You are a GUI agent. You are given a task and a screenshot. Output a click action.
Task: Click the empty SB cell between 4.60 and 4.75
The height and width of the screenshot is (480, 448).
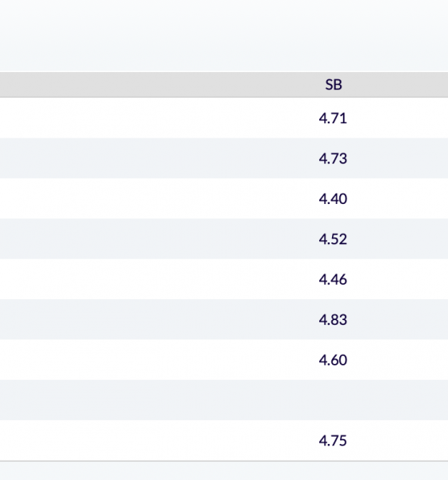coord(333,400)
